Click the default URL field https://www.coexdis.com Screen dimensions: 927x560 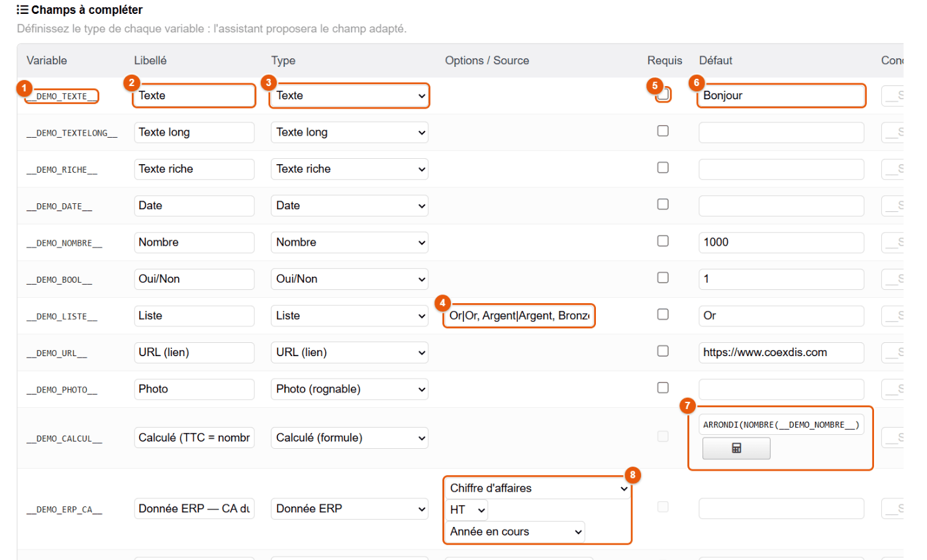[x=781, y=353]
